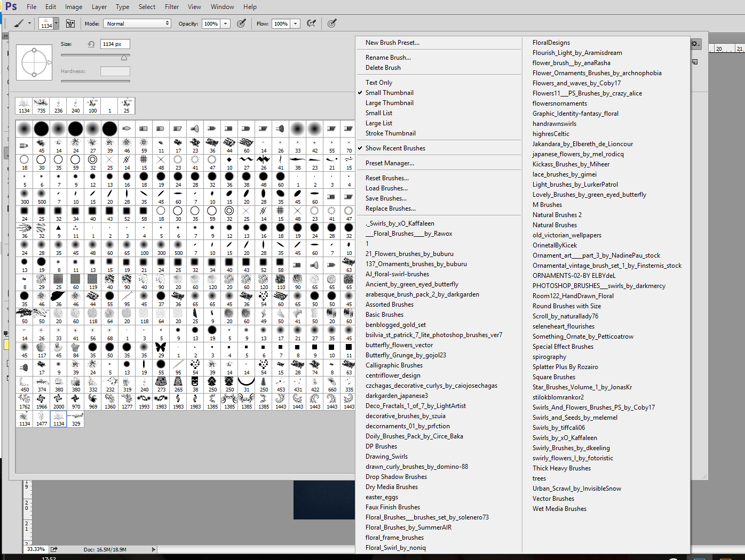Load the Calligraphic Brushes set

[394, 365]
